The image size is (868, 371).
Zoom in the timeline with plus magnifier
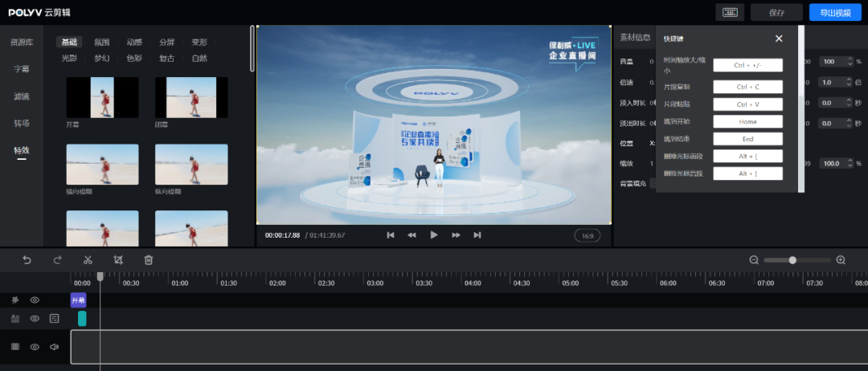(841, 259)
